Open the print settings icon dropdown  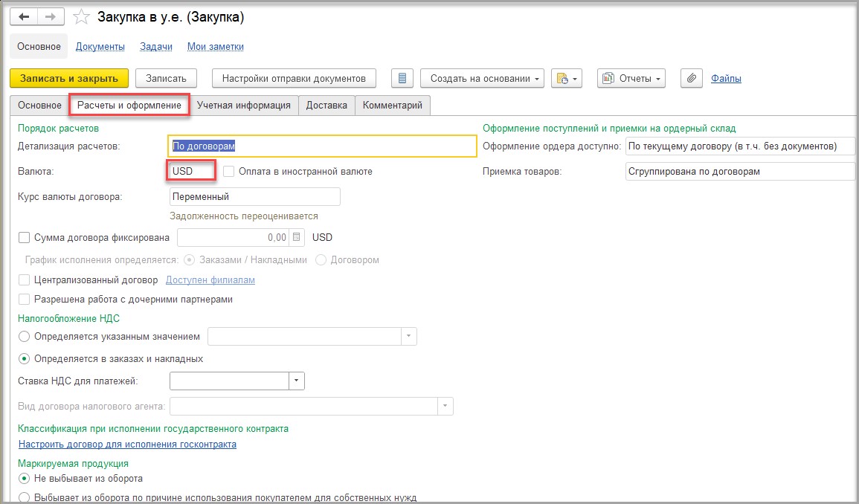[566, 78]
